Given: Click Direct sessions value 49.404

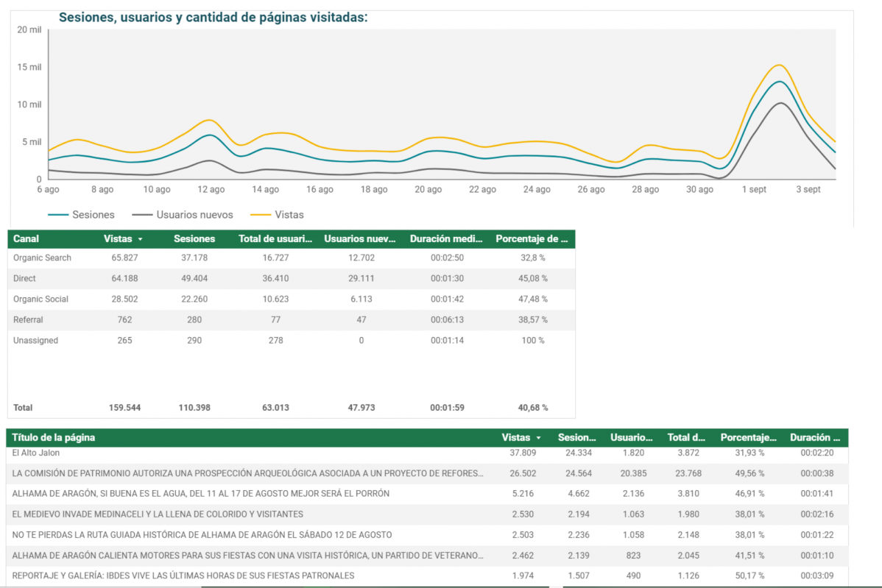Looking at the screenshot, I should (194, 279).
